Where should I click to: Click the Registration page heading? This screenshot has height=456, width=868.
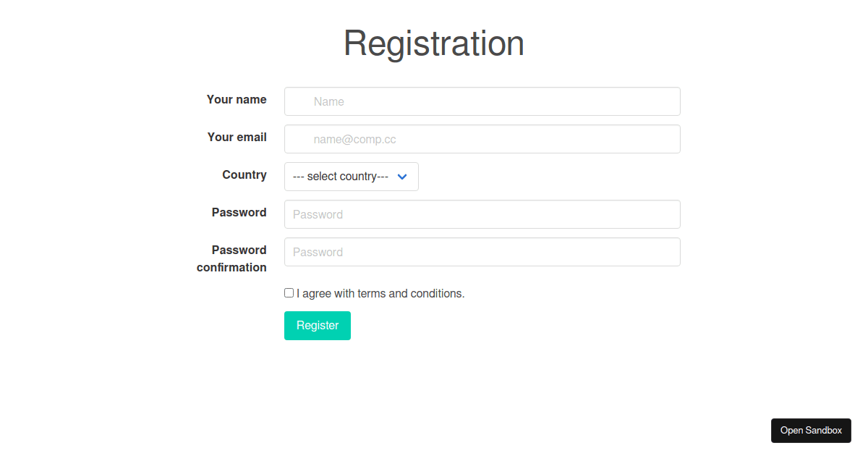click(433, 43)
